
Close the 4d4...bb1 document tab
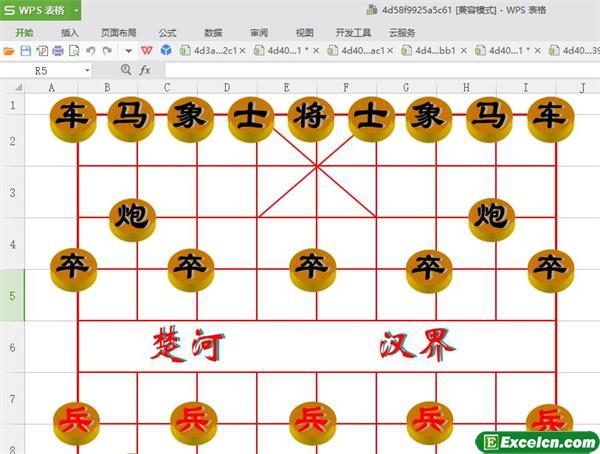(463, 51)
